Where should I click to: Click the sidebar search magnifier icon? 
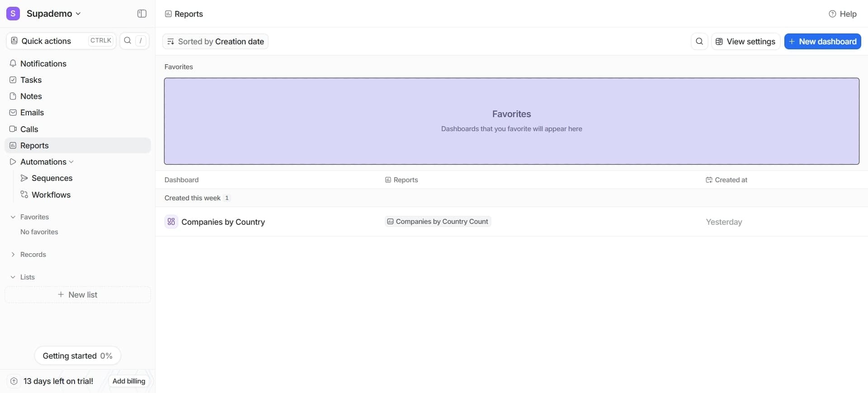(128, 41)
